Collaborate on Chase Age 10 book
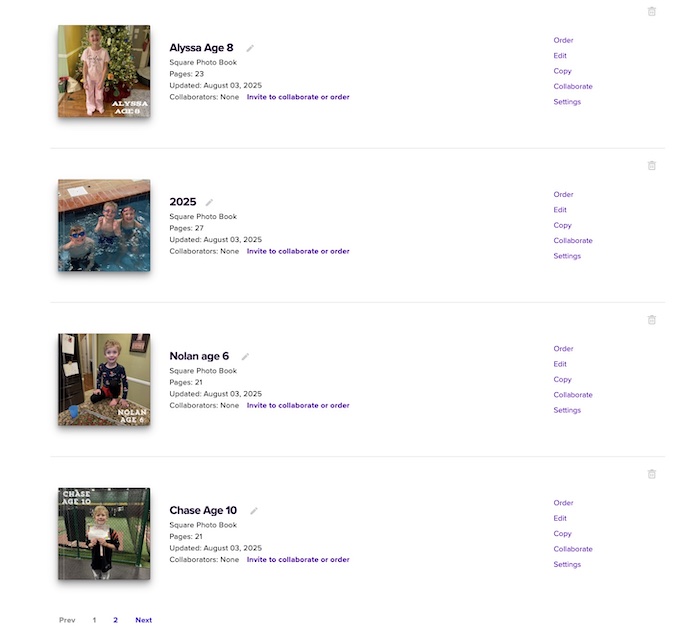Image resolution: width=680 pixels, height=637 pixels. click(573, 549)
